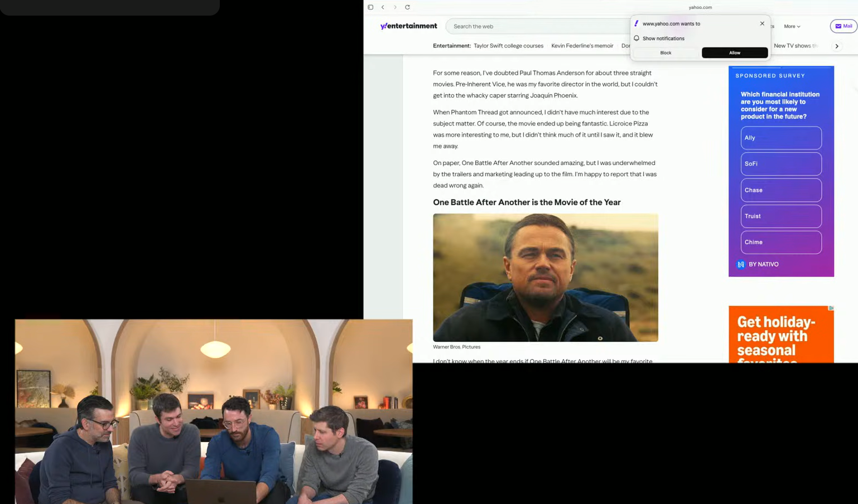
Task: Click the yahoo.com address bar
Action: tap(700, 7)
